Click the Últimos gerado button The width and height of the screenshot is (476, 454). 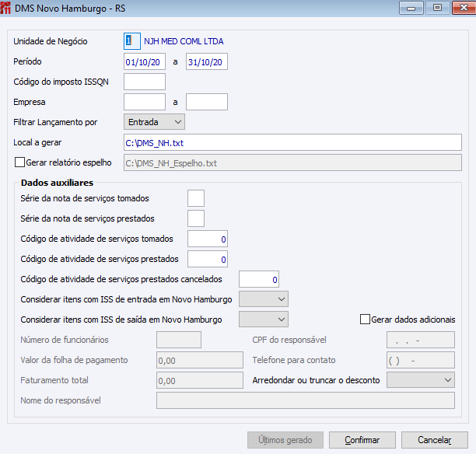tap(285, 440)
